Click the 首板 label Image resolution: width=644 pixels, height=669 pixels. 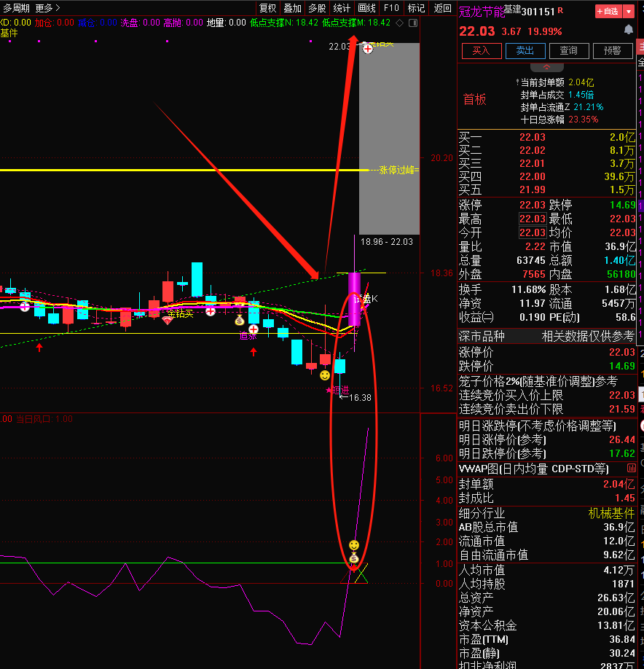tap(475, 99)
